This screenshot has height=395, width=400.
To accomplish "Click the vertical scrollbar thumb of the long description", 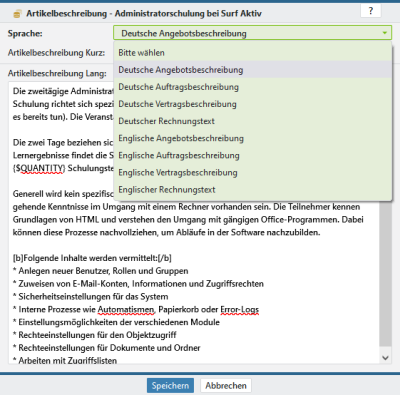I will tap(385, 273).
